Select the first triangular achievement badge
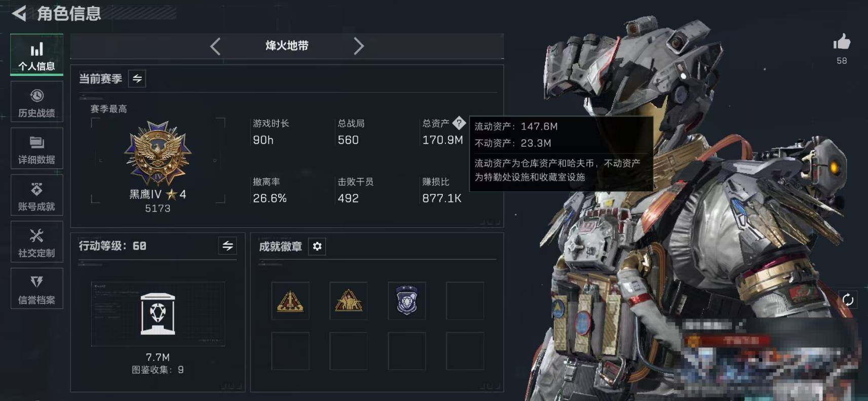Screen dimensions: 868x401 290,301
